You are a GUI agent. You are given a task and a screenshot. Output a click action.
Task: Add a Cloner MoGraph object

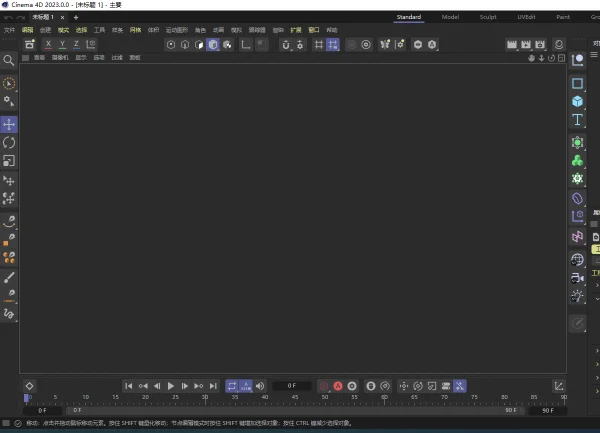pos(577,179)
